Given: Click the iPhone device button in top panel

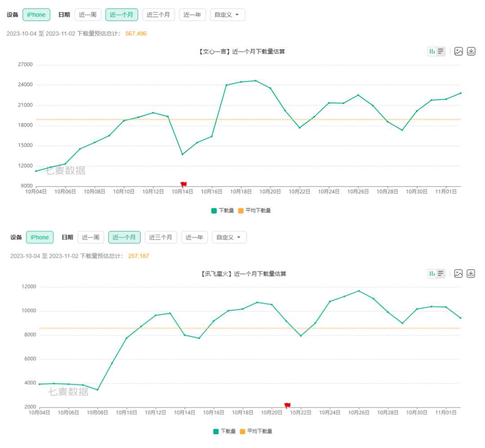Looking at the screenshot, I should [36, 15].
